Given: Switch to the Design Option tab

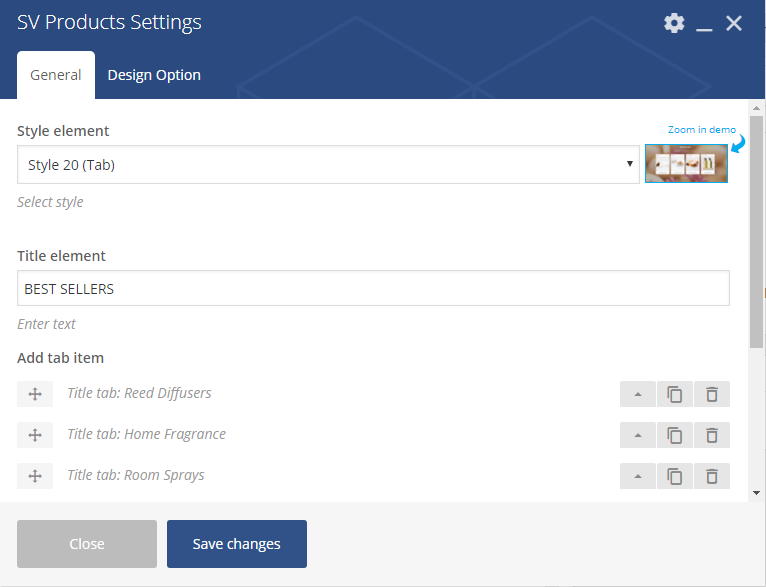Looking at the screenshot, I should tap(154, 75).
